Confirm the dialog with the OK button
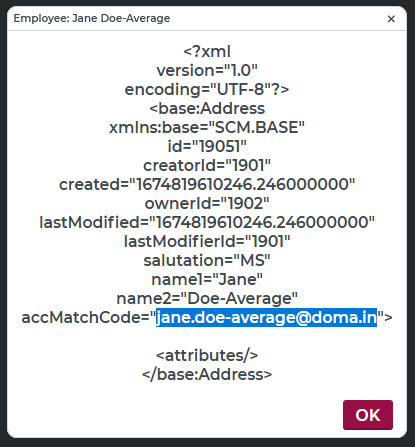Screen dimensions: 415x447 click(368, 415)
